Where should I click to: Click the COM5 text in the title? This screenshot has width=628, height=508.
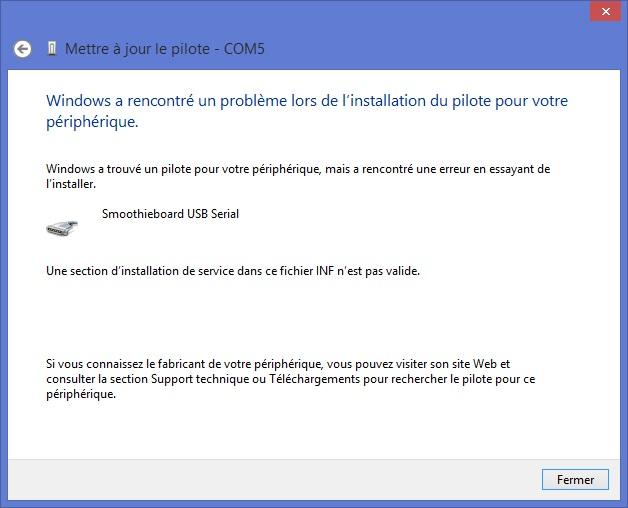pyautogui.click(x=244, y=49)
